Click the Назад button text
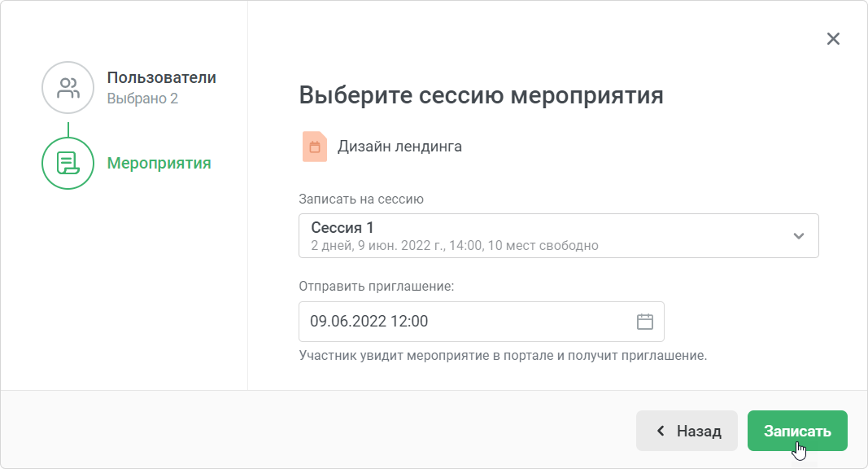 point(699,432)
